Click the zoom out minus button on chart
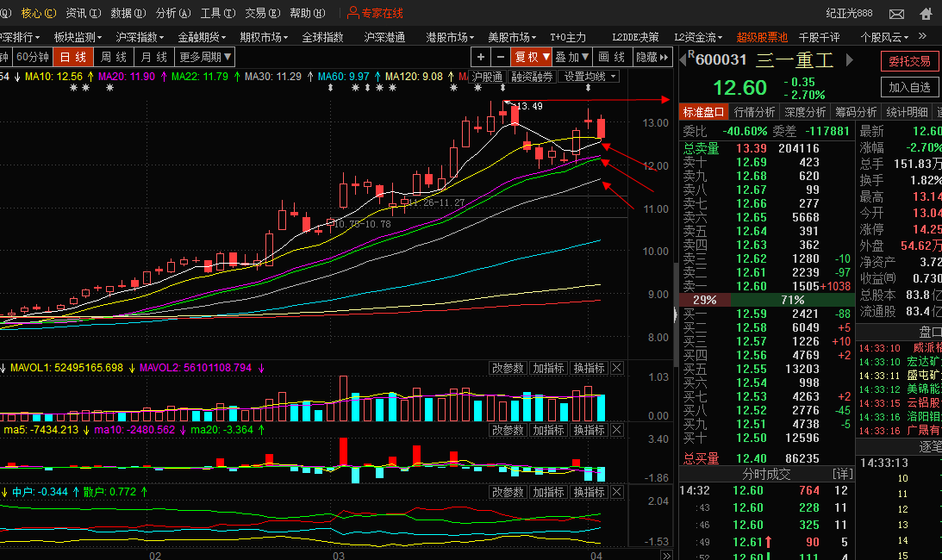This screenshot has width=942, height=560. (501, 57)
